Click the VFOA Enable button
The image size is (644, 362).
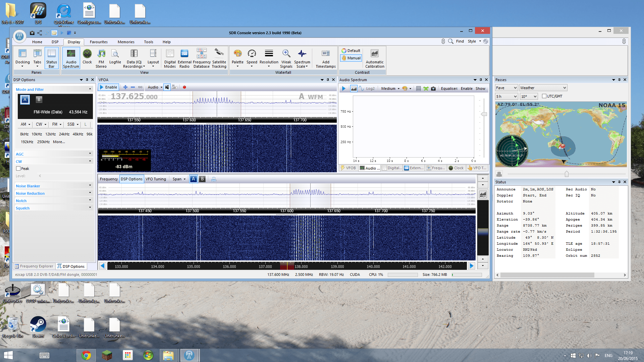click(108, 87)
